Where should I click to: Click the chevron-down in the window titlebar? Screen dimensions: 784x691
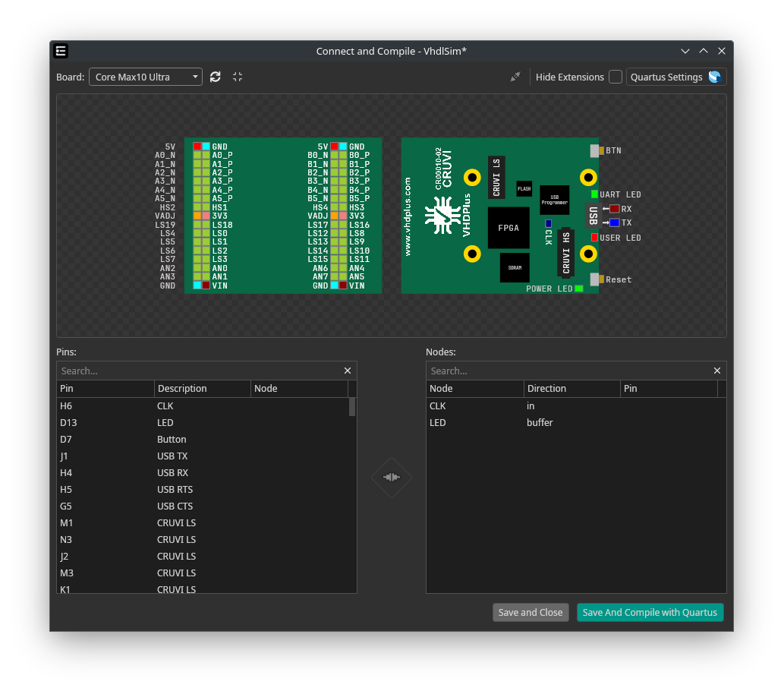click(685, 51)
